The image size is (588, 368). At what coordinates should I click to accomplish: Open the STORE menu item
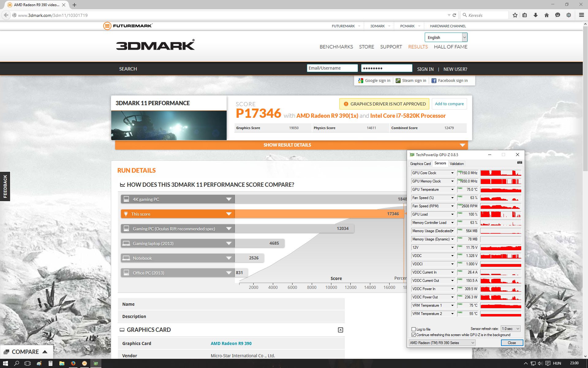(367, 47)
